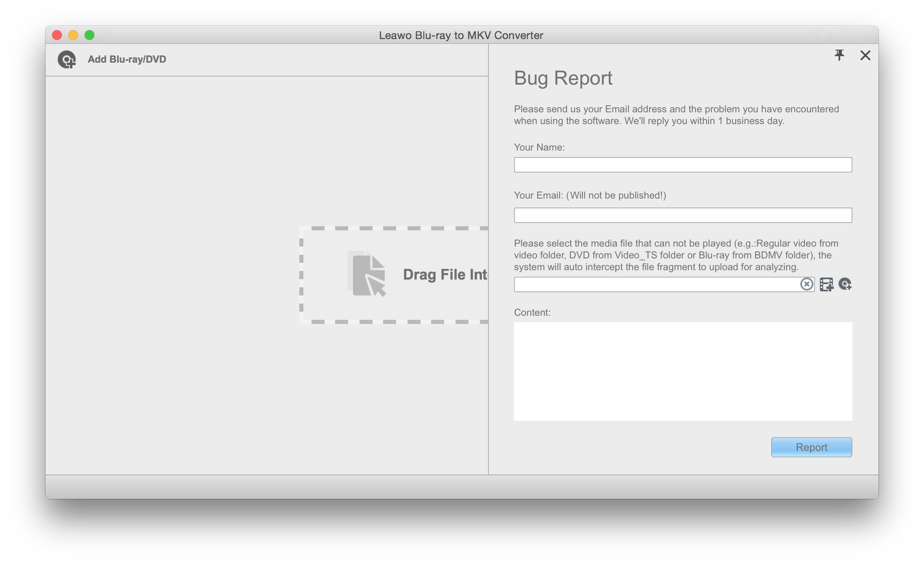Viewport: 924px width, 564px height.
Task: Add Blu-ray/DVD source in bug report
Action: coord(845,284)
